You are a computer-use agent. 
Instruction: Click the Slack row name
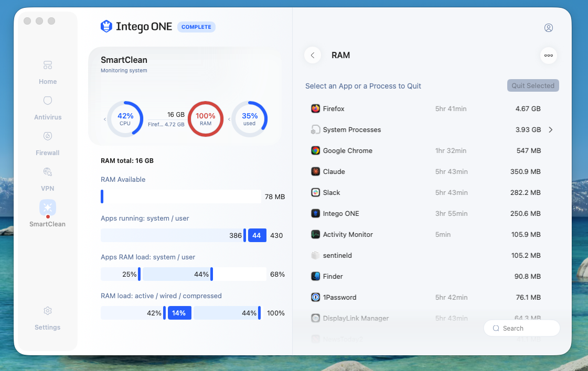(332, 193)
